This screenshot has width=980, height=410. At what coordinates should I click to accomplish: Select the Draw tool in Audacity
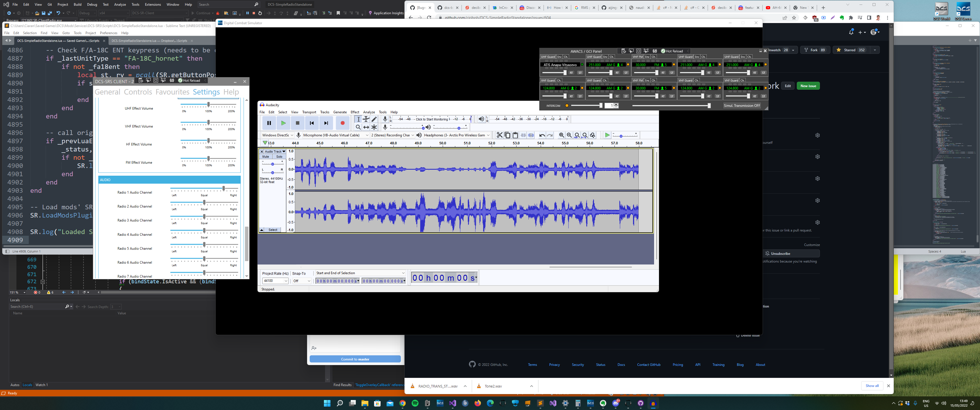pyautogui.click(x=374, y=119)
